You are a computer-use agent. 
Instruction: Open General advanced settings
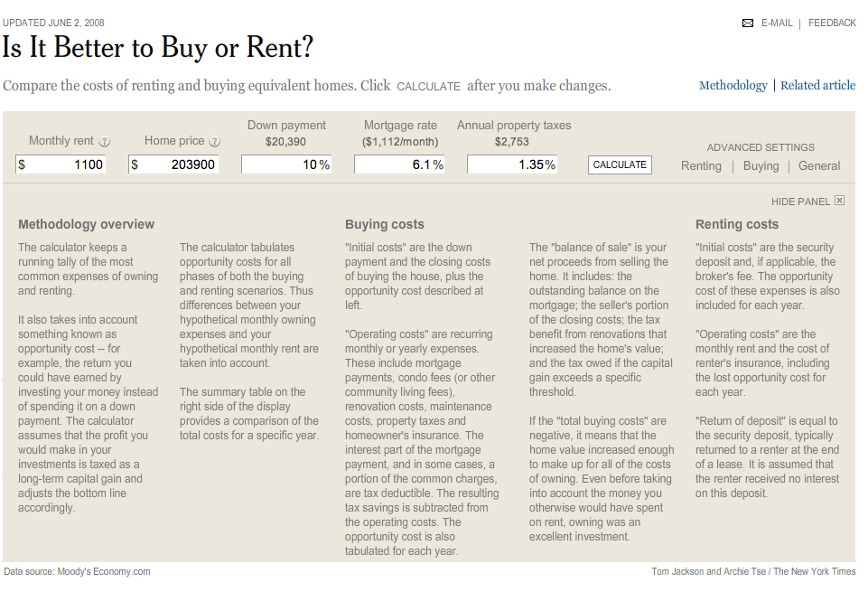point(819,166)
